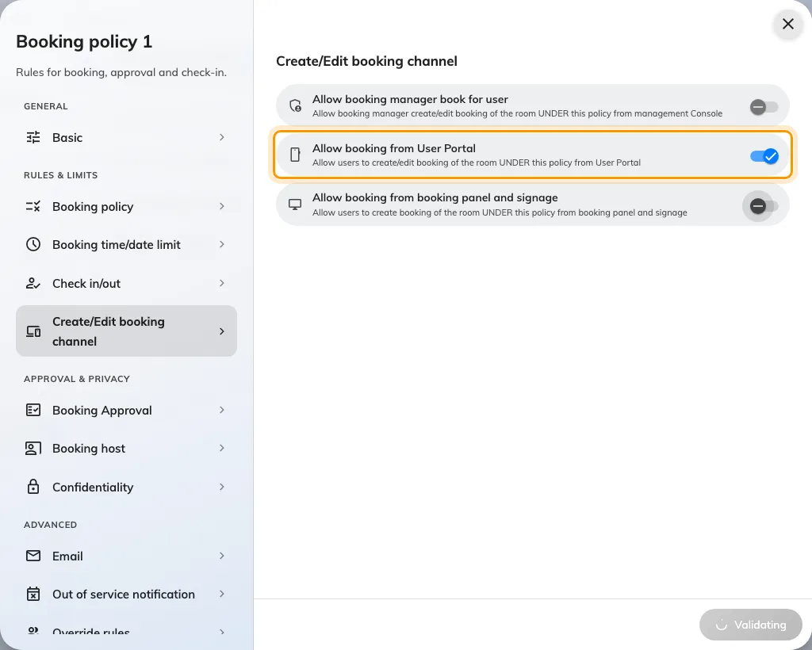Click the Booking policy rules icon
Screen dimensions: 812x650
click(x=33, y=206)
